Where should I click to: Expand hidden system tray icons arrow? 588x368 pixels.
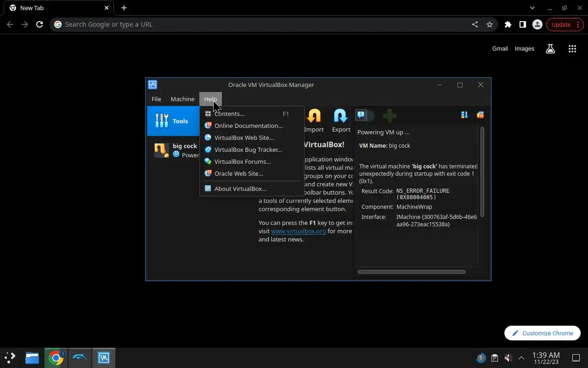tap(521, 358)
